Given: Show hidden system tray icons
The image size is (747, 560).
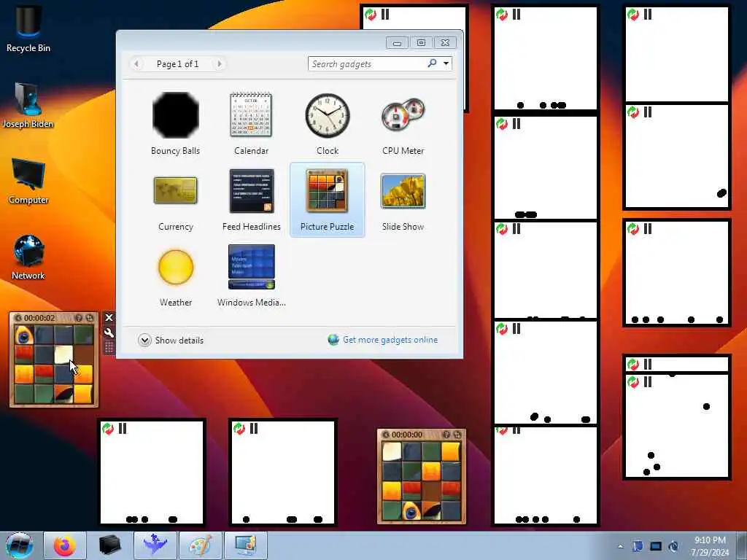Looking at the screenshot, I should 620,546.
